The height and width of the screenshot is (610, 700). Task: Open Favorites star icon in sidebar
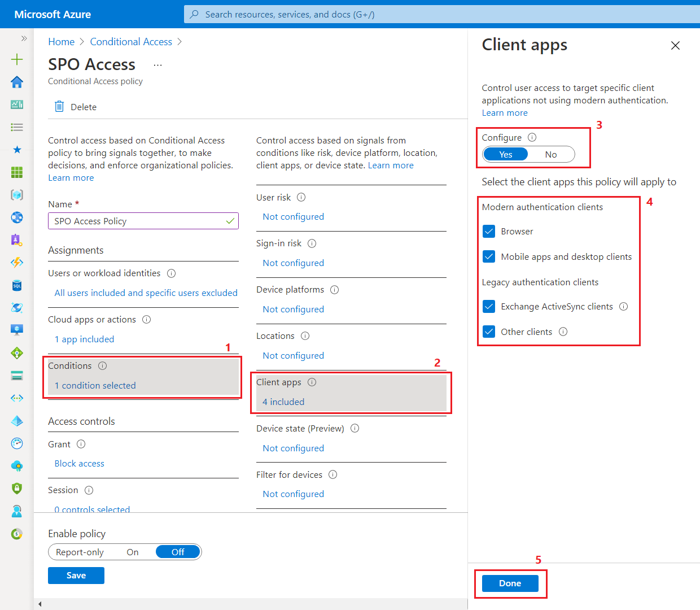click(x=17, y=150)
